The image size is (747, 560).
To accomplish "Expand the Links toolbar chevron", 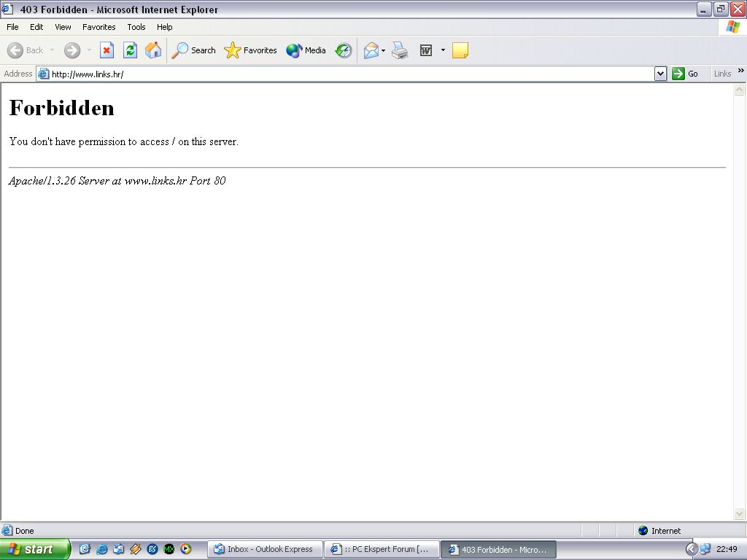I will pos(741,71).
